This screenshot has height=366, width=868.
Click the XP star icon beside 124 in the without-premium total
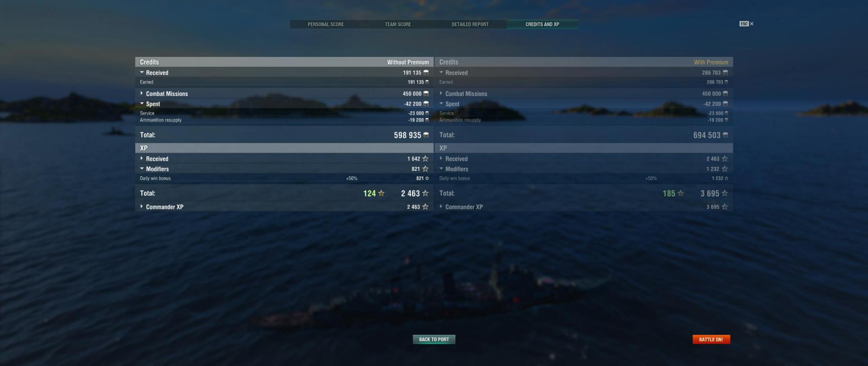tap(381, 193)
